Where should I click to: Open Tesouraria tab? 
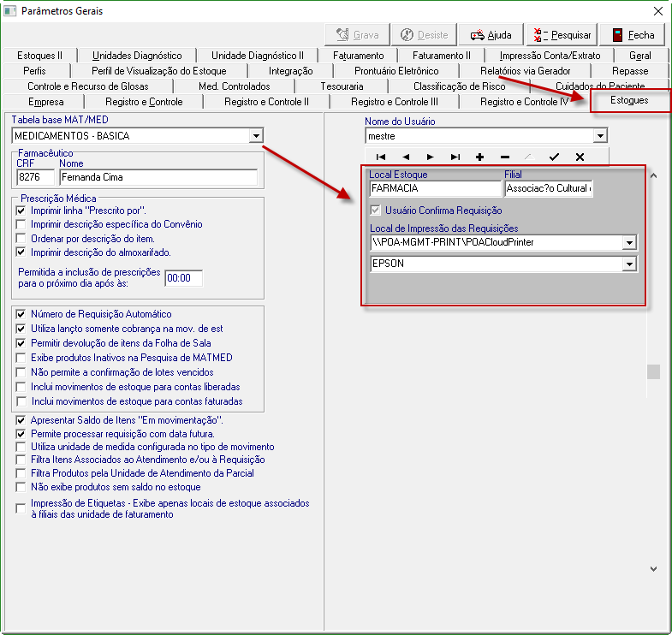342,86
